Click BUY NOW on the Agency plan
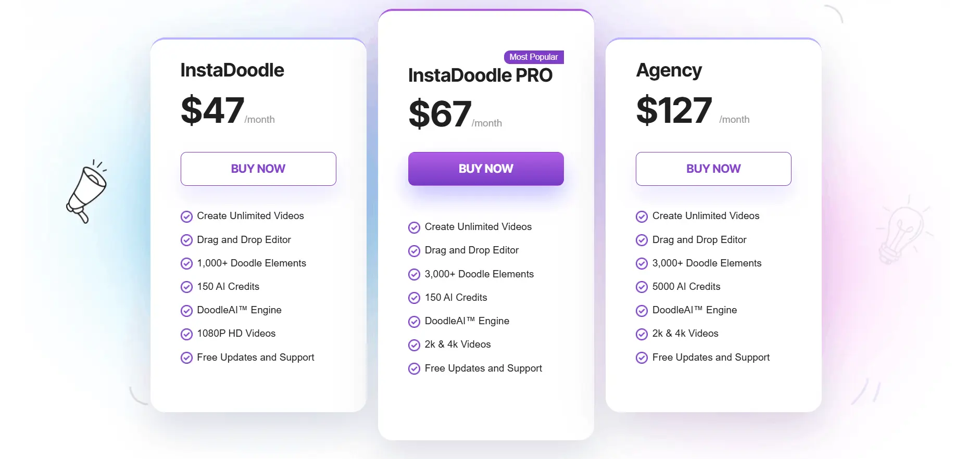The height and width of the screenshot is (459, 980). (713, 169)
